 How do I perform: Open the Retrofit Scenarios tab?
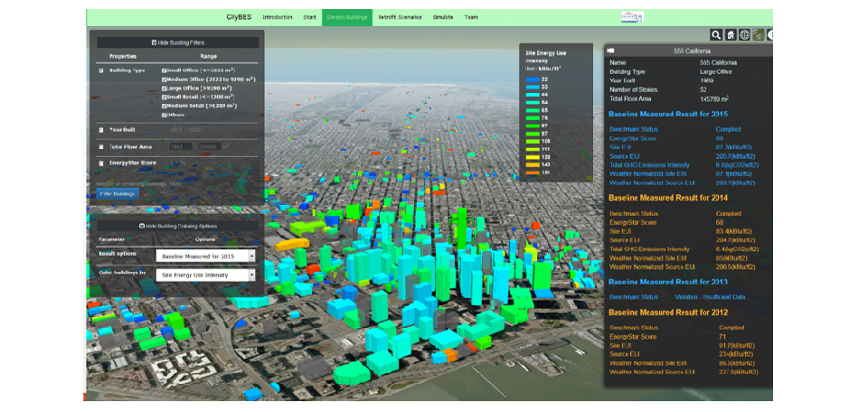[400, 17]
